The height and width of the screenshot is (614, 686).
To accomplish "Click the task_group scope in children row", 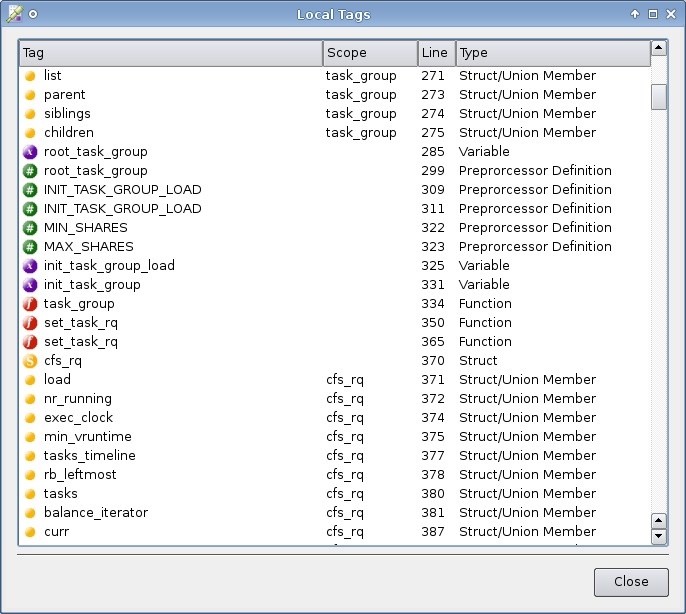I will coord(361,133).
